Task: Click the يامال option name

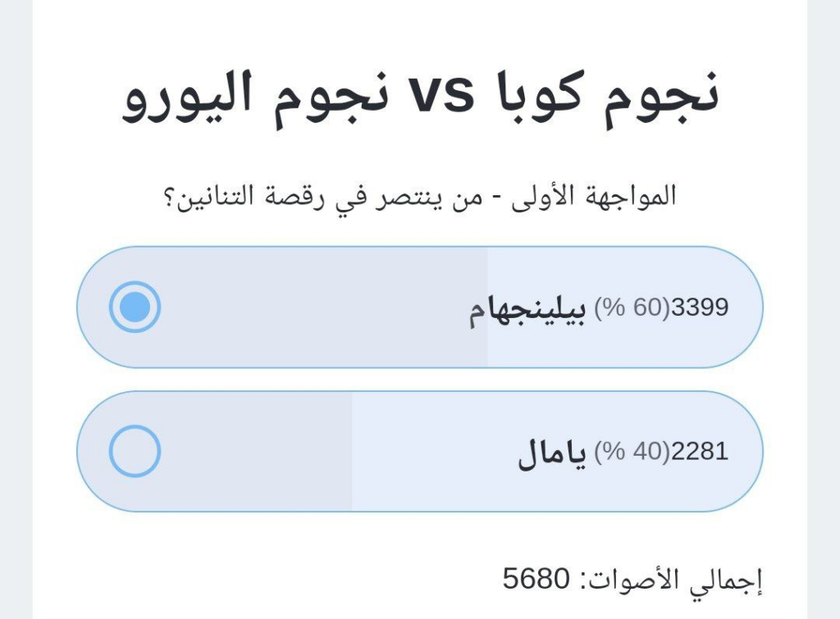Action: tap(552, 453)
